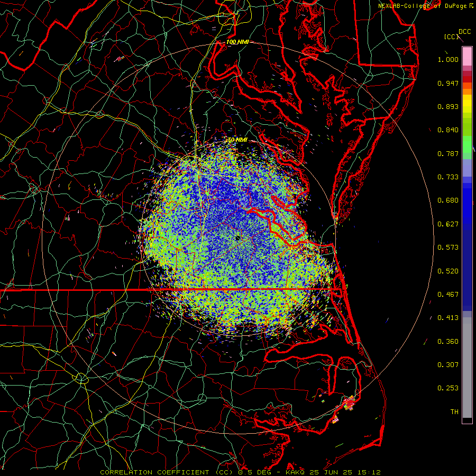Viewport: 476px width, 476px height.
Task: Click the (CC) legend label
Action: coord(451,36)
